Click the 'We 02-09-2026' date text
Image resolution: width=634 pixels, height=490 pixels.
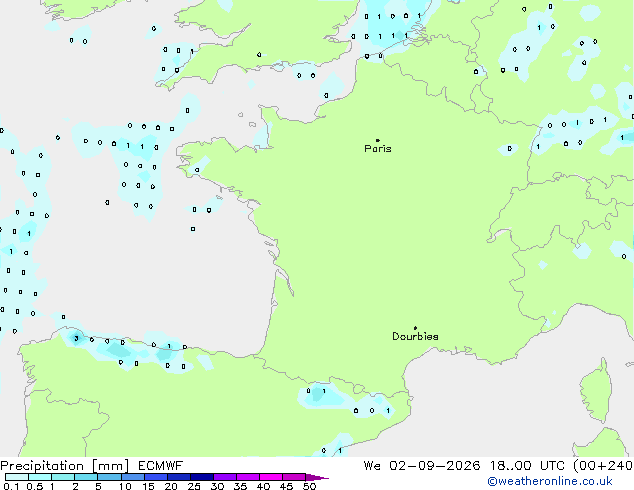tap(422, 466)
